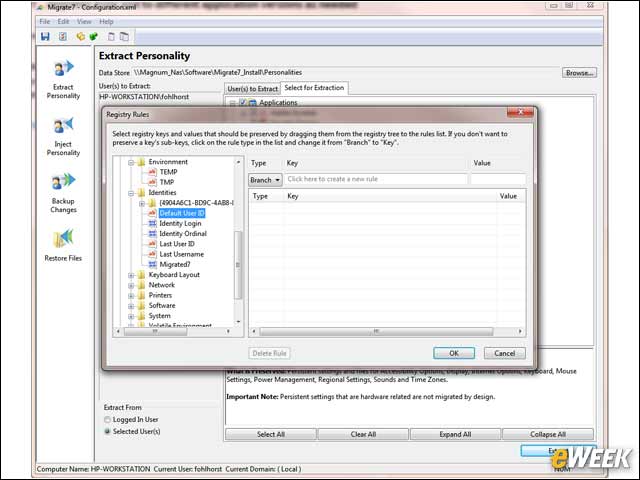Expand the System registry key
Viewport: 640px width, 480px height.
pos(131,316)
